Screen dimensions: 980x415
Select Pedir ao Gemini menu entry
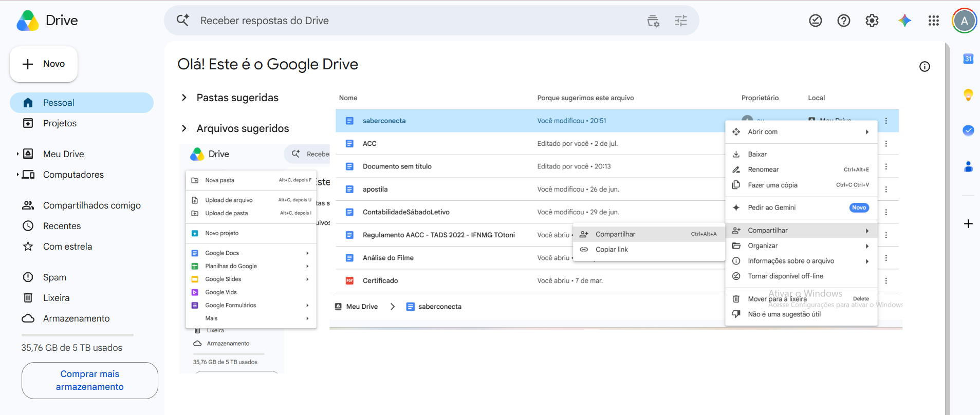click(x=801, y=207)
